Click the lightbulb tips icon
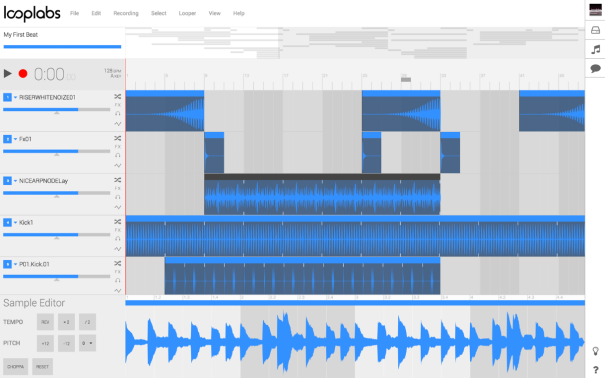 coord(595,351)
